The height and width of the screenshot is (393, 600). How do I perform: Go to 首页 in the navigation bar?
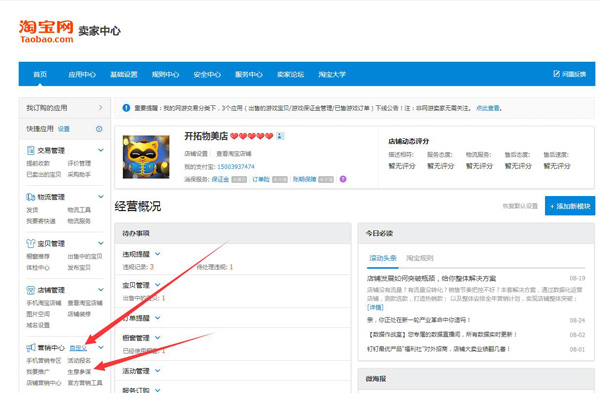40,74
